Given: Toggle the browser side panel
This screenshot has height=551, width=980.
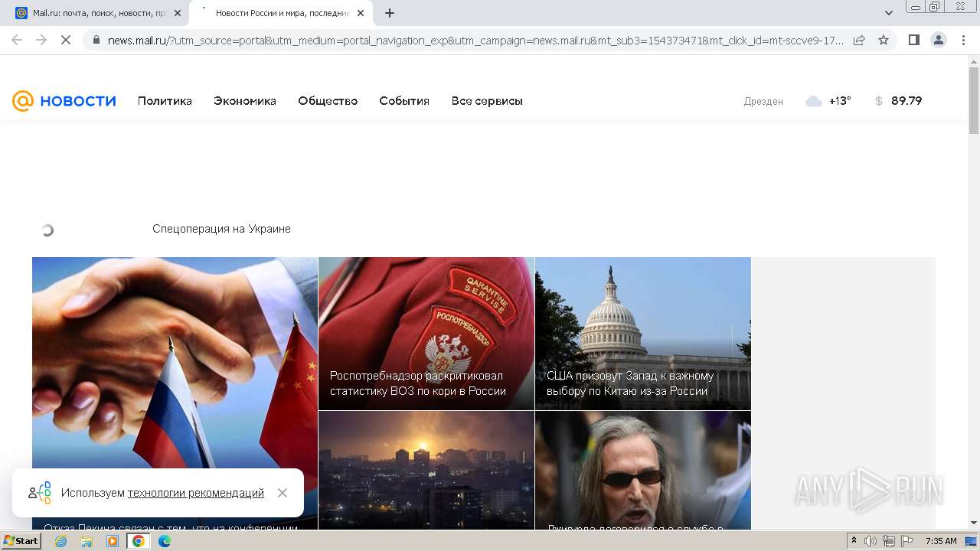Looking at the screenshot, I should pos(913,40).
